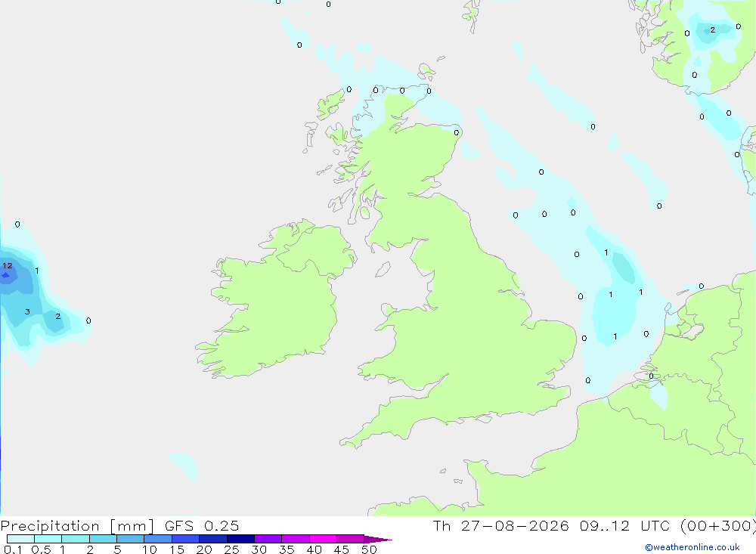This screenshot has width=756, height=554.
Task: Click the '(00+300)' forecast offset text
Action: [718, 525]
